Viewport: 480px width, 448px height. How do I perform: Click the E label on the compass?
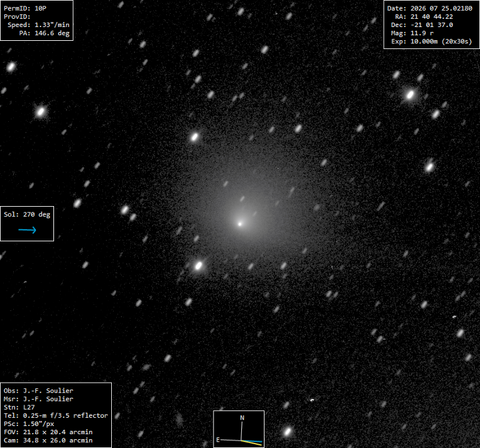coord(218,440)
